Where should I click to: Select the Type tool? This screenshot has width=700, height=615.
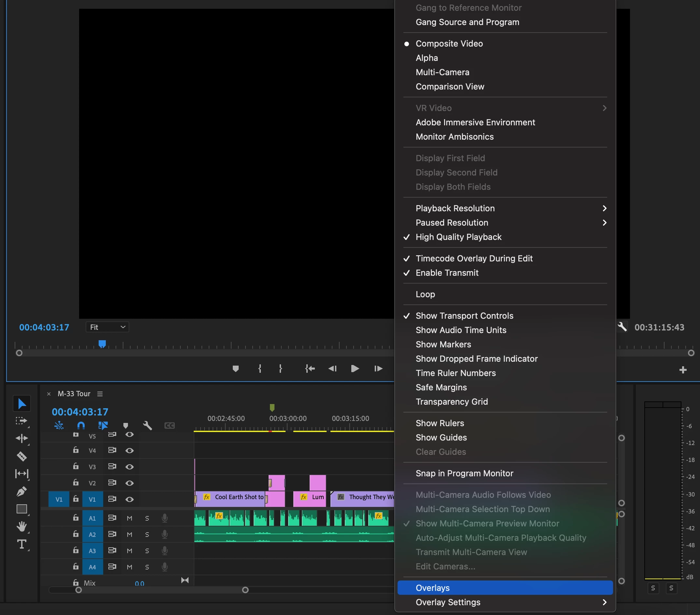[21, 544]
